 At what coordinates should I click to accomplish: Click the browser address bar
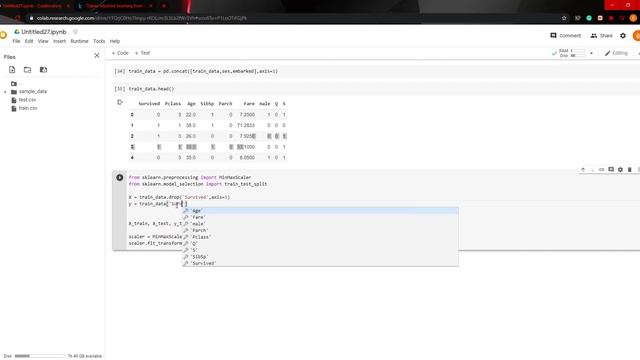[x=294, y=18]
